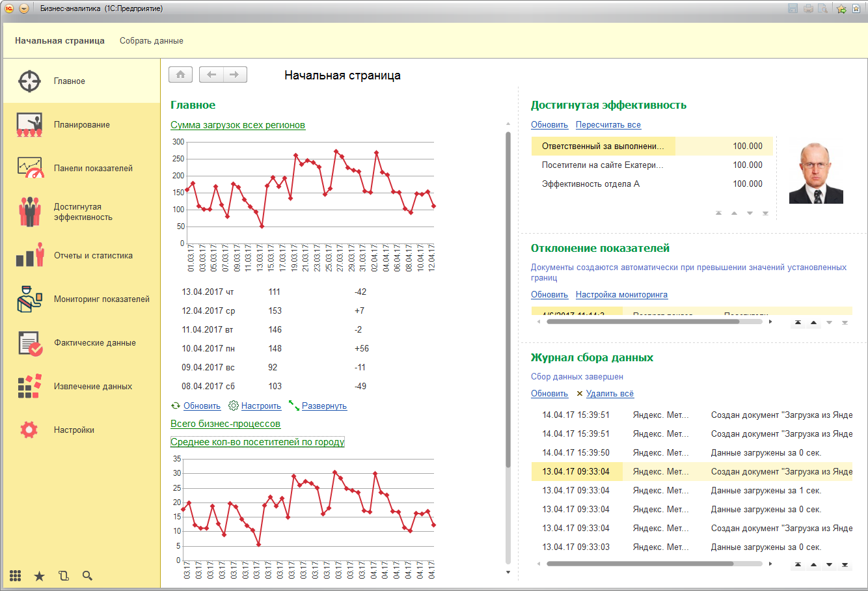The image size is (868, 591).
Task: Select the Главное item in the sidebar
Action: point(82,81)
